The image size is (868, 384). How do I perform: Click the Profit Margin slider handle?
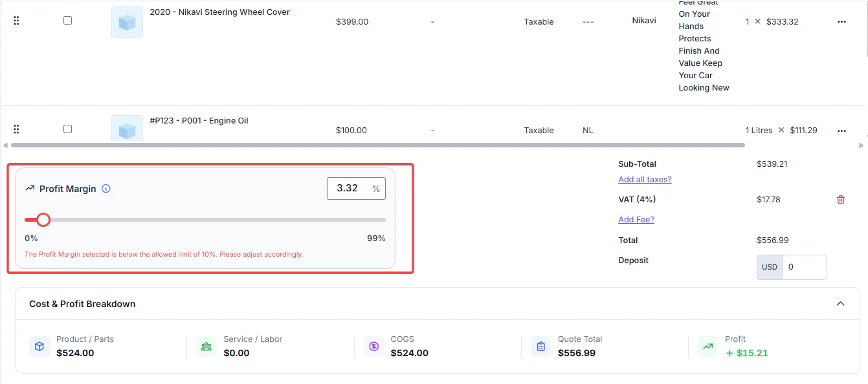(43, 220)
